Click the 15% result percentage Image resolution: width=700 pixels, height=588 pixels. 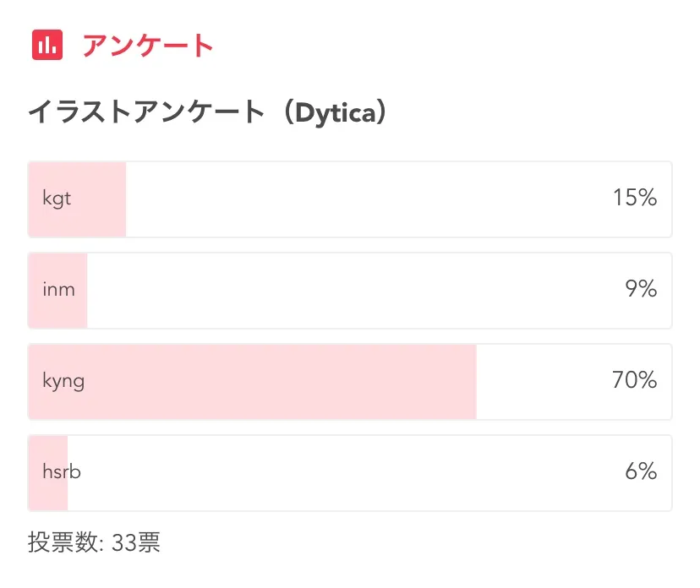pyautogui.click(x=635, y=199)
